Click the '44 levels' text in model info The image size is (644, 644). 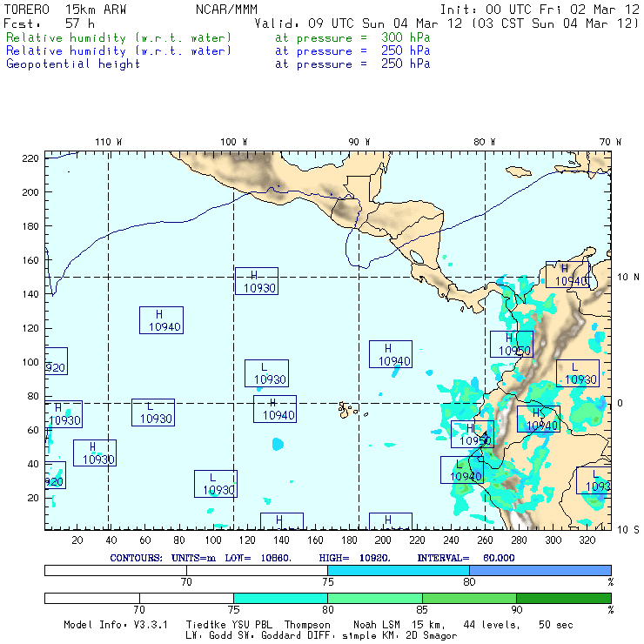click(492, 625)
